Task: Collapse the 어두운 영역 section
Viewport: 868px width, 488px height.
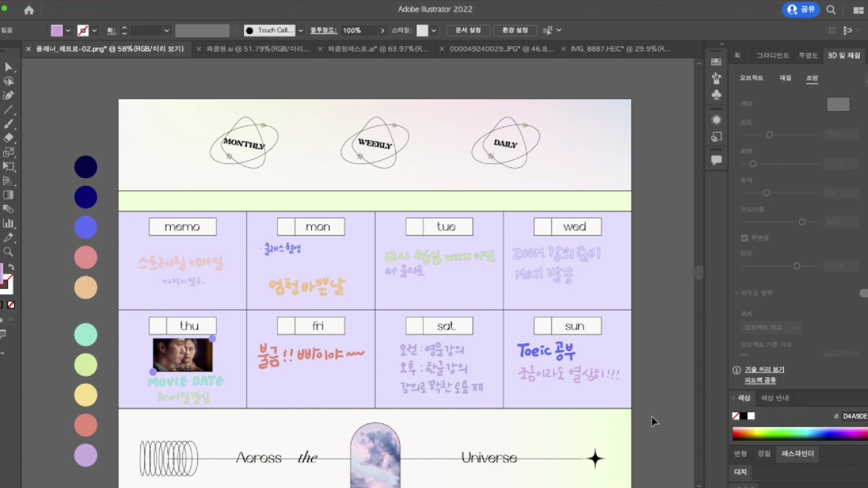Action: click(x=736, y=293)
